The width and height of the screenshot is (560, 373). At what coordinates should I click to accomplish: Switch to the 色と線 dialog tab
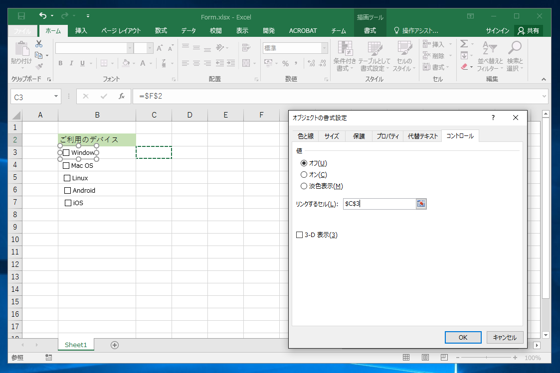click(x=305, y=136)
